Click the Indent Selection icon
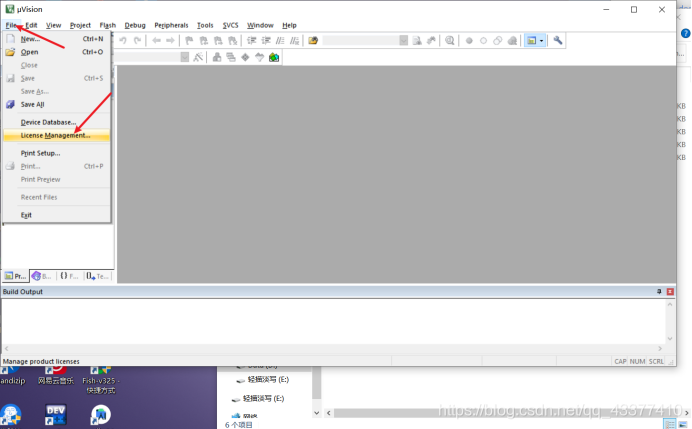 tap(252, 41)
